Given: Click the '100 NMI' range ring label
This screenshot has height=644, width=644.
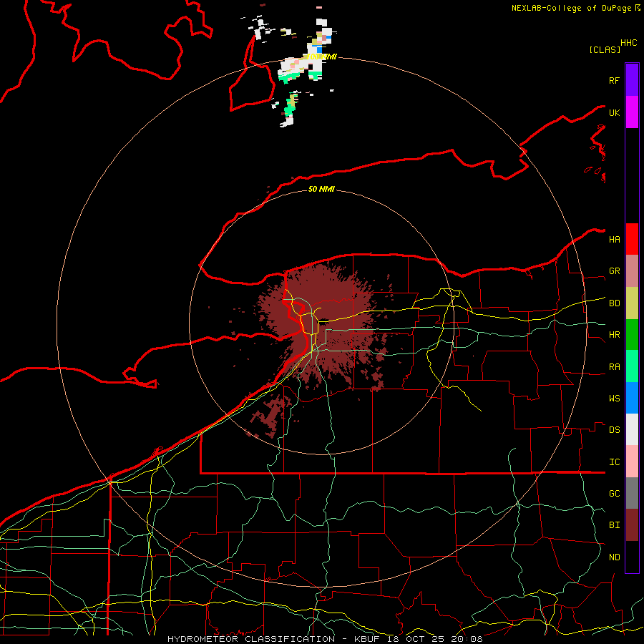Looking at the screenshot, I should tap(321, 57).
